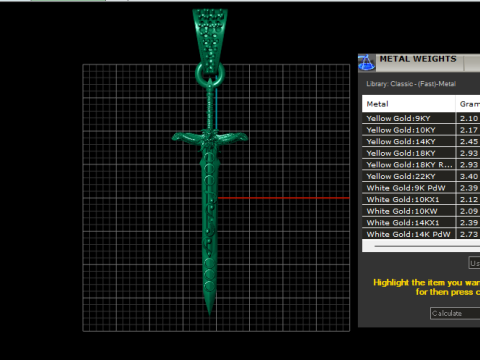Click the Metal column header
The width and height of the screenshot is (480, 360).
[x=409, y=104]
